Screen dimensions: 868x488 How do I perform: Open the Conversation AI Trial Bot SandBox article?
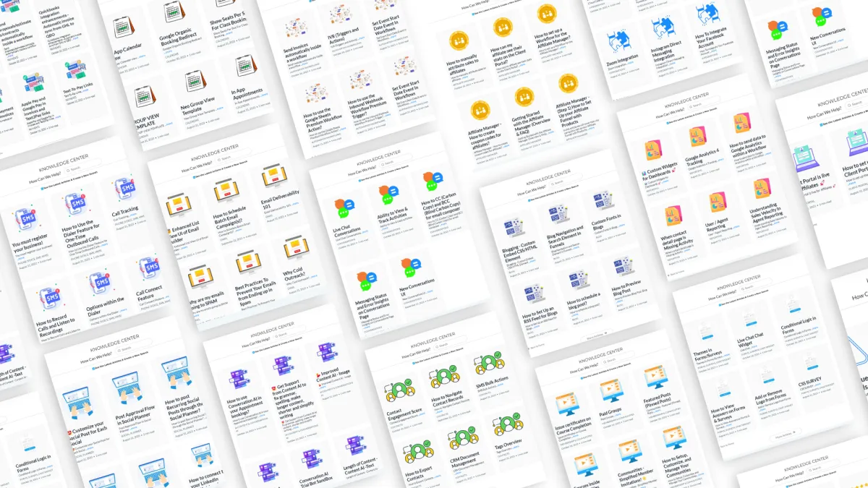[315, 480]
